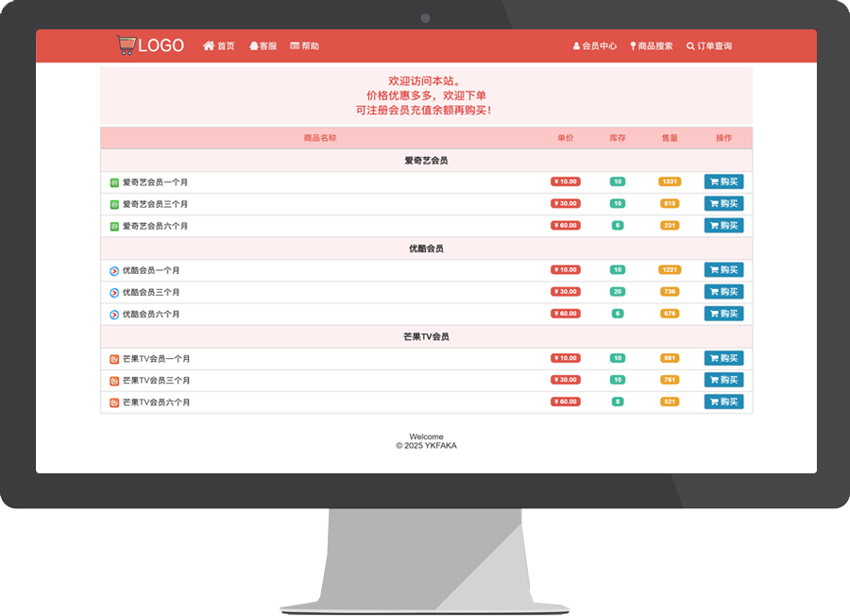This screenshot has width=850, height=616.
Task: Click the Mango TV icon beside 芒果TV会员六个月
Action: pyautogui.click(x=114, y=402)
